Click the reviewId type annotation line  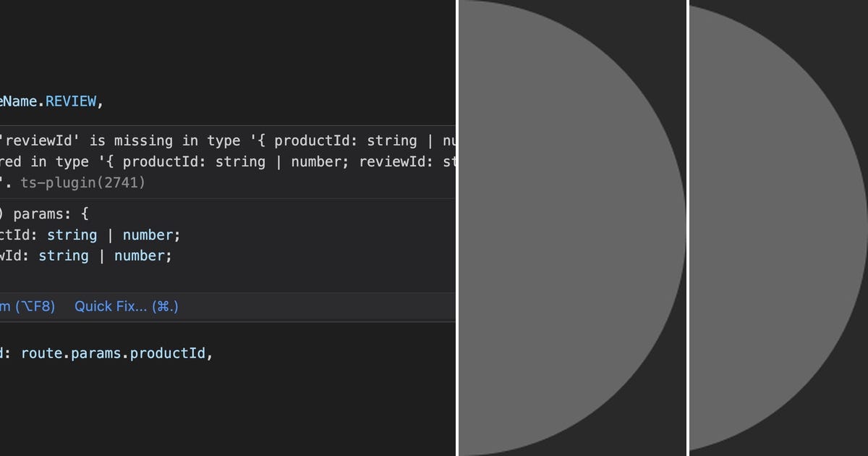pos(87,256)
